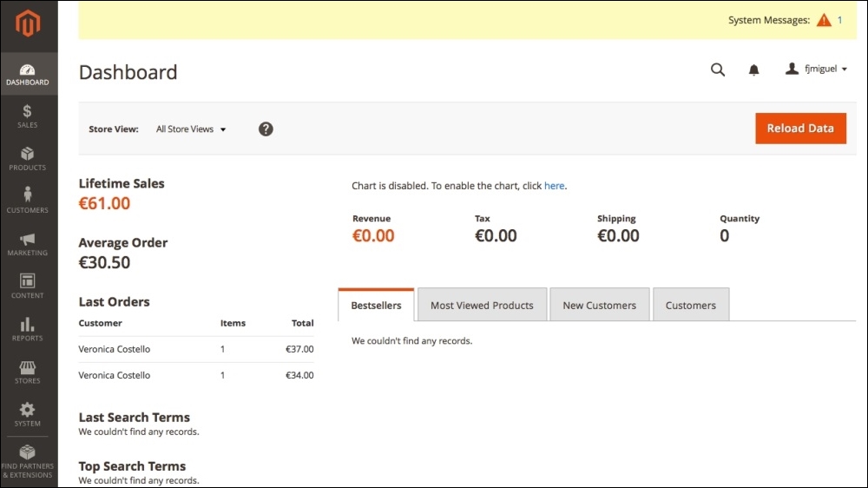Open the notifications bell
This screenshot has width=868, height=488.
point(753,69)
